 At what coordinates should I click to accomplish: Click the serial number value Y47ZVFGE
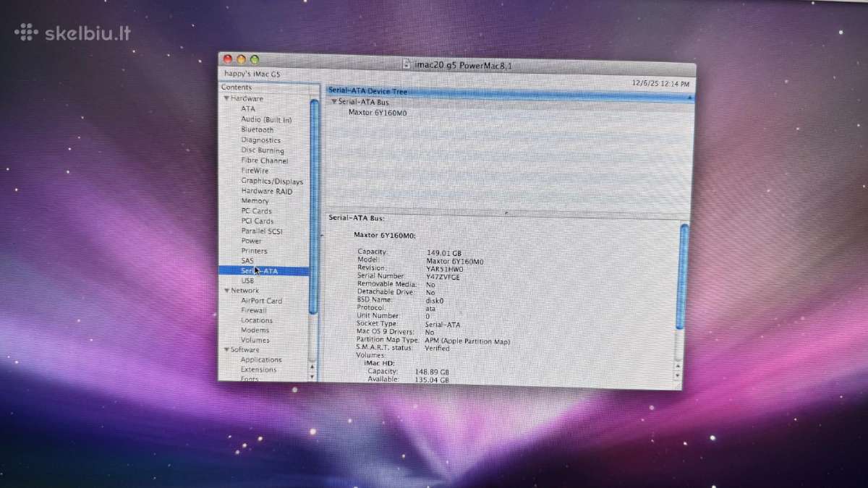pyautogui.click(x=443, y=277)
